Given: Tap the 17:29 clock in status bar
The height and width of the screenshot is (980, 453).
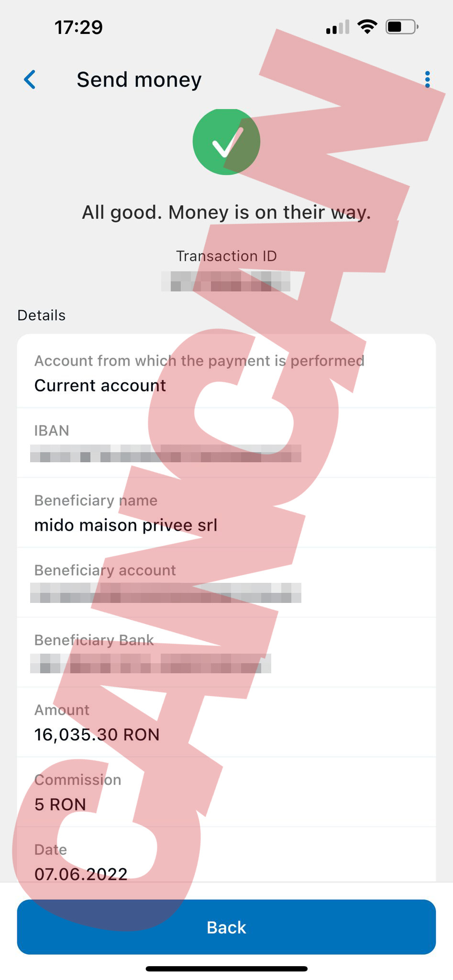Looking at the screenshot, I should pos(78,27).
